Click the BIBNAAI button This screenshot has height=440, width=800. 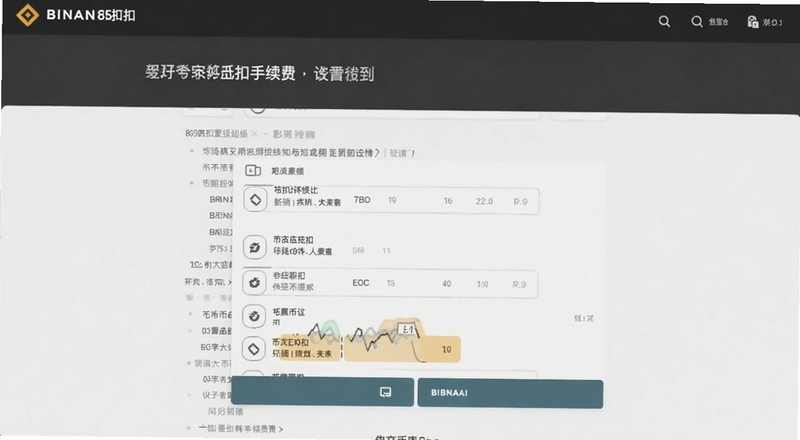(510, 393)
